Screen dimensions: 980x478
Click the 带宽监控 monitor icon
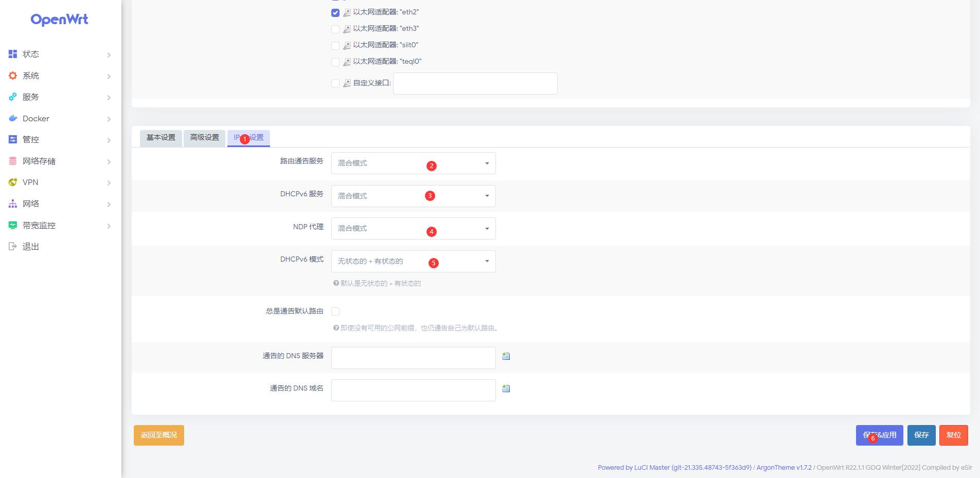(x=13, y=225)
